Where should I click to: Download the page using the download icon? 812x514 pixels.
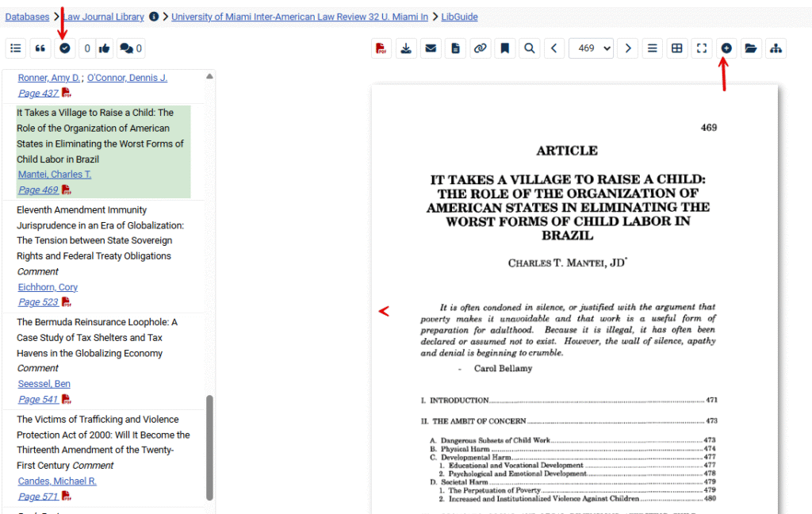tap(406, 48)
